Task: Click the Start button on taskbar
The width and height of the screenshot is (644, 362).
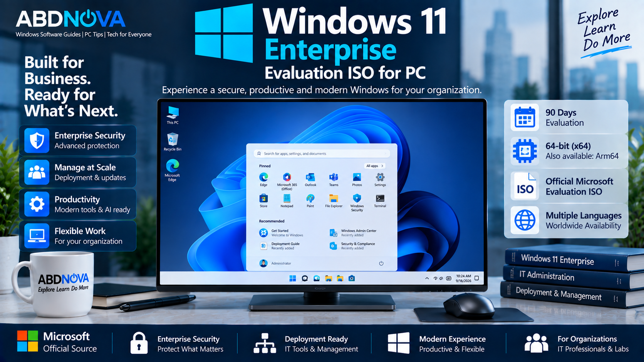Action: click(x=293, y=278)
